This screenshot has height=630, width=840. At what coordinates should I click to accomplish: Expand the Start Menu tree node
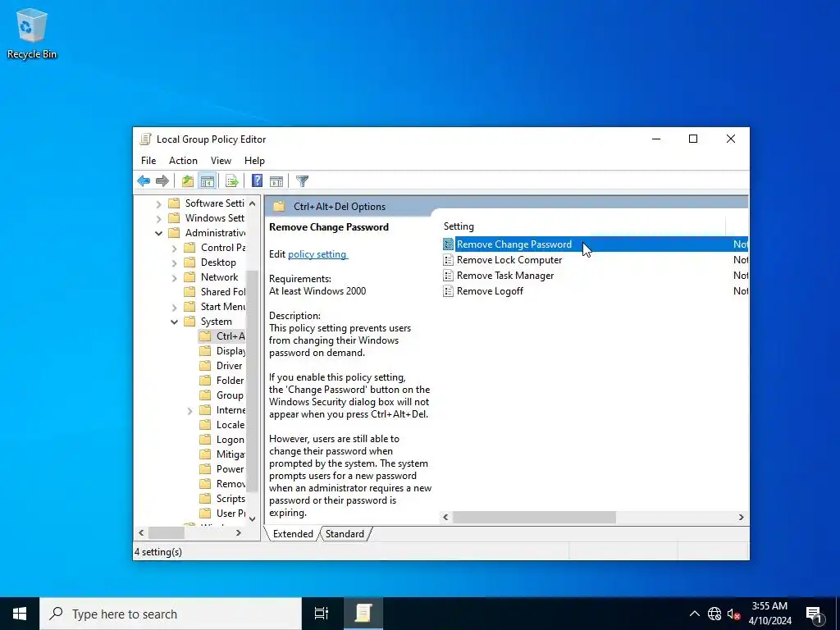(x=174, y=307)
